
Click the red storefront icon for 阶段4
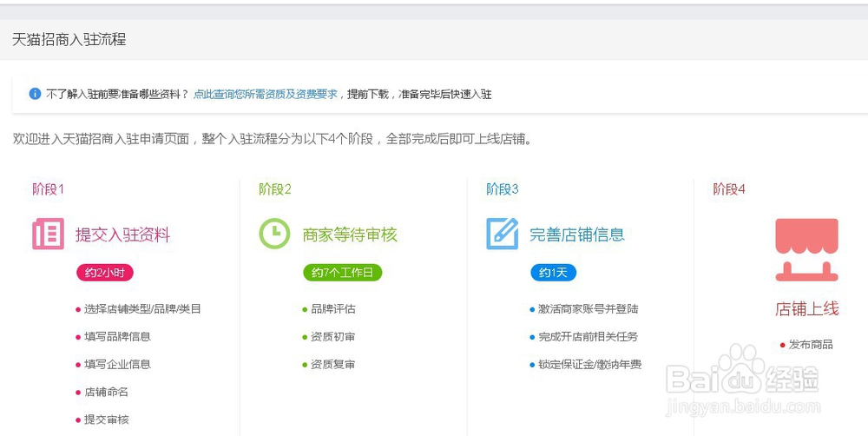point(806,250)
